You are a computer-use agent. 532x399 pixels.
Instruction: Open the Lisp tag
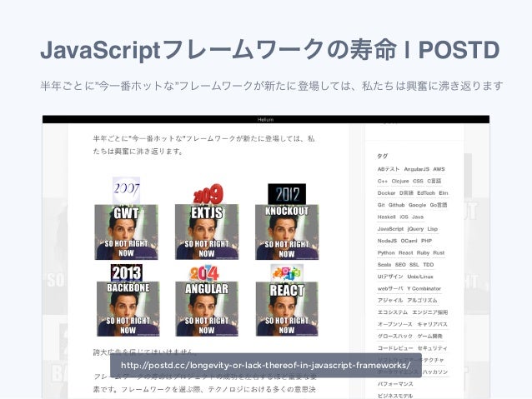point(432,229)
